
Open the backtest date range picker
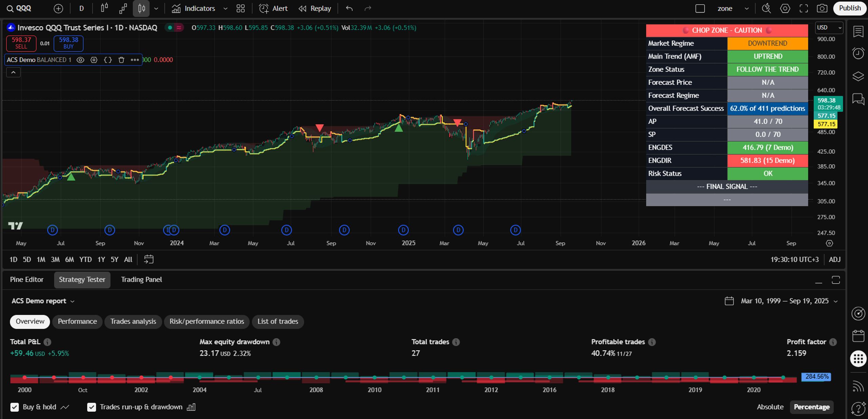781,301
